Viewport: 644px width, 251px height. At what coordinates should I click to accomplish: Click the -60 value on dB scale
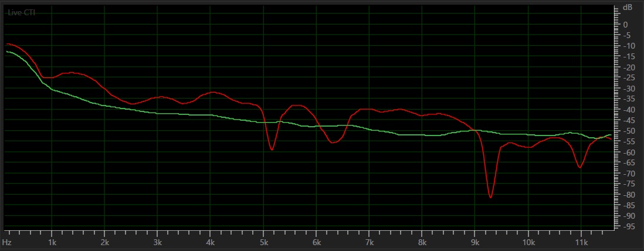click(628, 152)
